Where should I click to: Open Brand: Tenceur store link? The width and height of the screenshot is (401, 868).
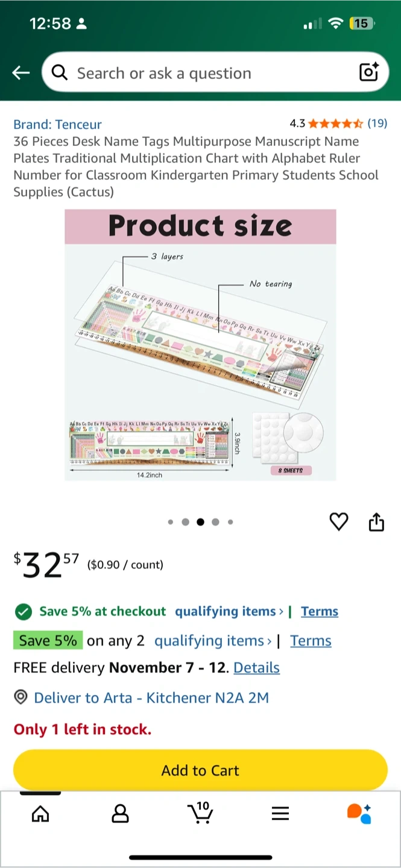[x=57, y=124]
